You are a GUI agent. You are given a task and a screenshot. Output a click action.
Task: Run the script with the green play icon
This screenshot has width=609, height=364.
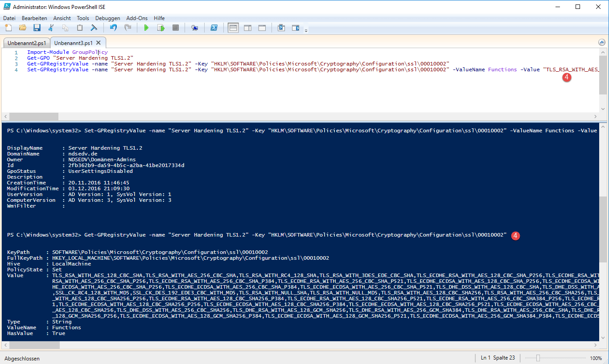(x=146, y=28)
